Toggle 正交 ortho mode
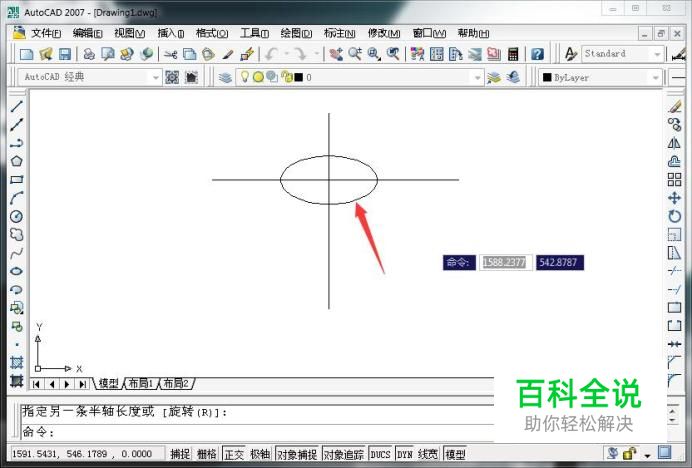The image size is (692, 468). tap(234, 454)
